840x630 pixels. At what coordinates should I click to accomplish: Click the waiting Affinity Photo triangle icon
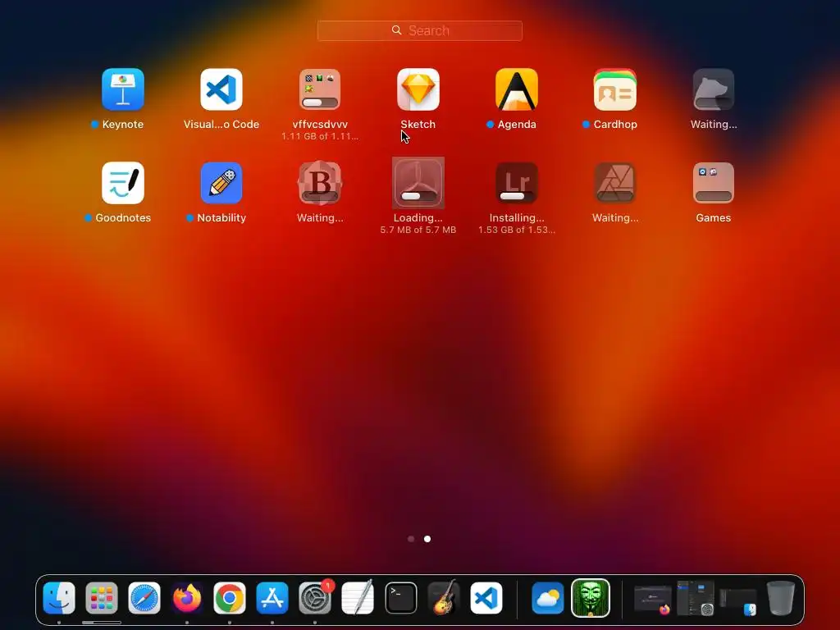pos(615,183)
